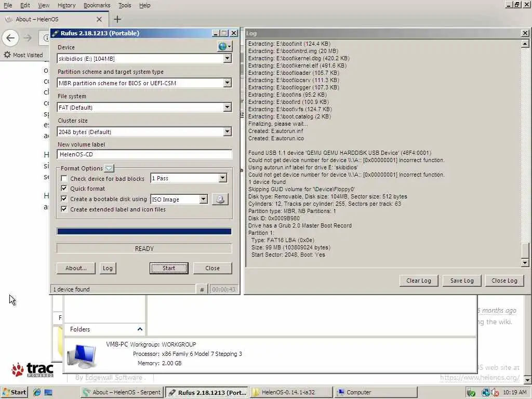The width and height of the screenshot is (532, 399).
Task: Click the Most Visited bookmark
Action: point(23,55)
